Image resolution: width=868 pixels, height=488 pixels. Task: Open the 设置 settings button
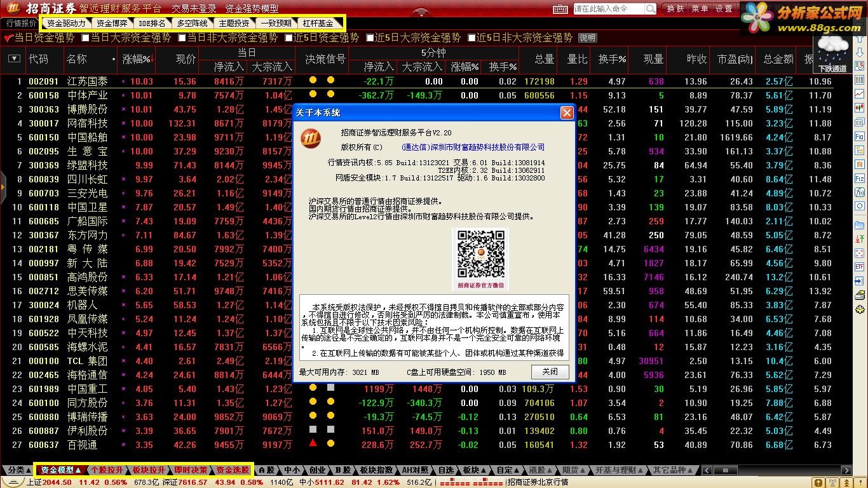click(724, 9)
